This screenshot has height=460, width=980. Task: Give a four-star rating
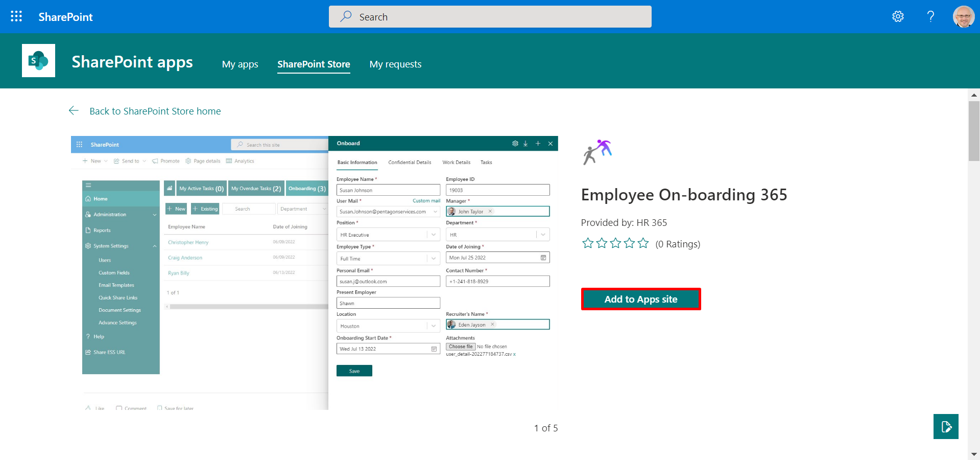[629, 243]
